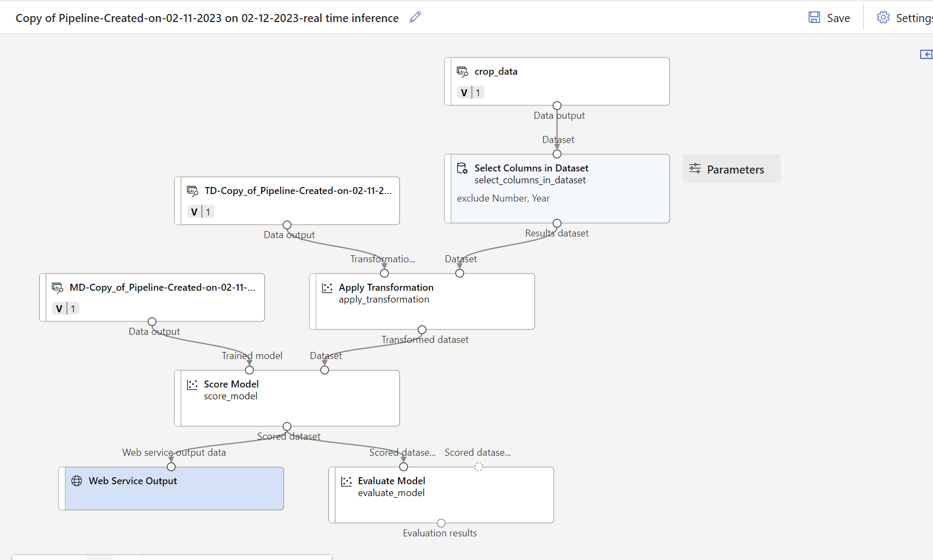Click the TD-Copy dataset icon
933x560 pixels.
[192, 190]
